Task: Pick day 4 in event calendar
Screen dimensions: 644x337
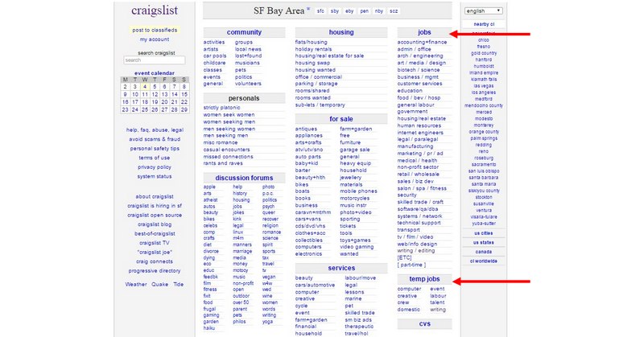Action: pyautogui.click(x=145, y=87)
